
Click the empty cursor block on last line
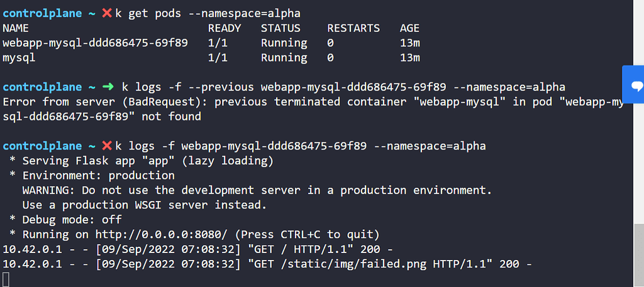[x=6, y=278]
